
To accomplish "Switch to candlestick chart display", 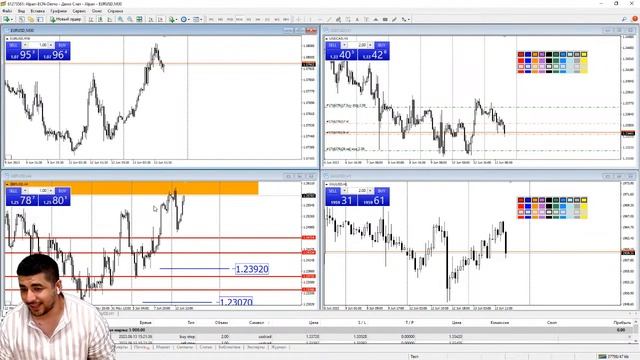I will pos(100,19).
